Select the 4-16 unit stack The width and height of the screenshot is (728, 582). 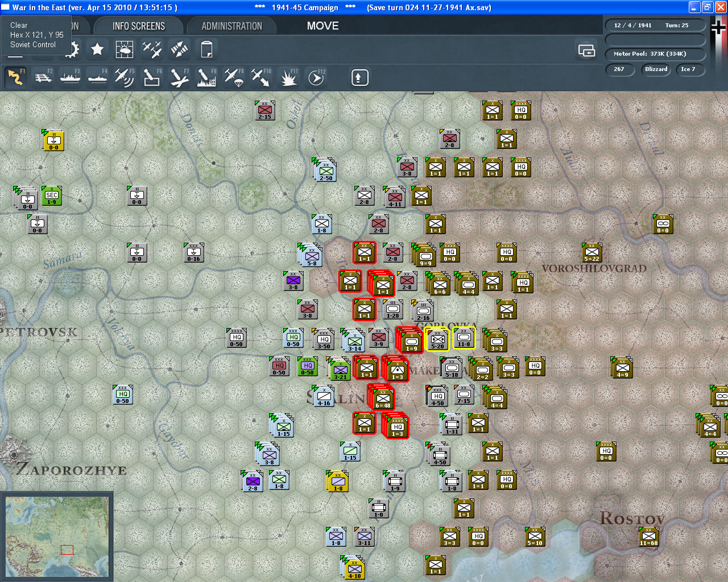(323, 396)
